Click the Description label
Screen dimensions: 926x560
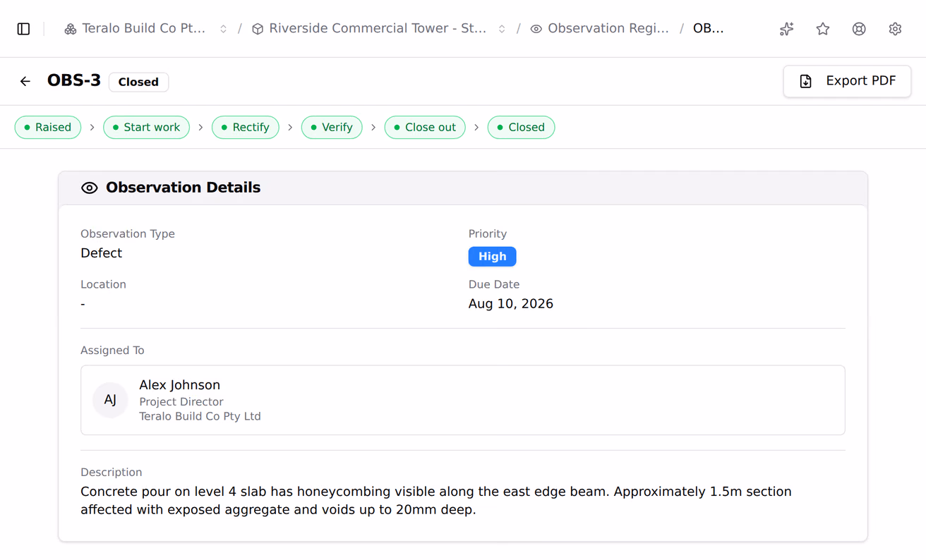[x=112, y=473]
